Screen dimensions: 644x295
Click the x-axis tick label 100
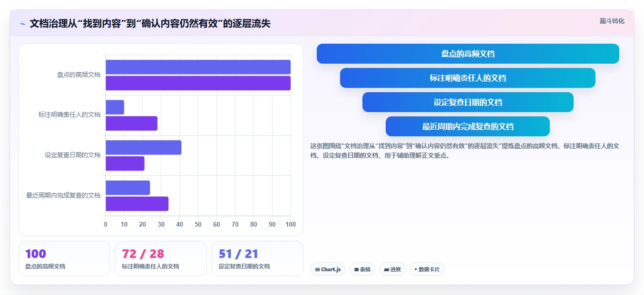(291, 224)
